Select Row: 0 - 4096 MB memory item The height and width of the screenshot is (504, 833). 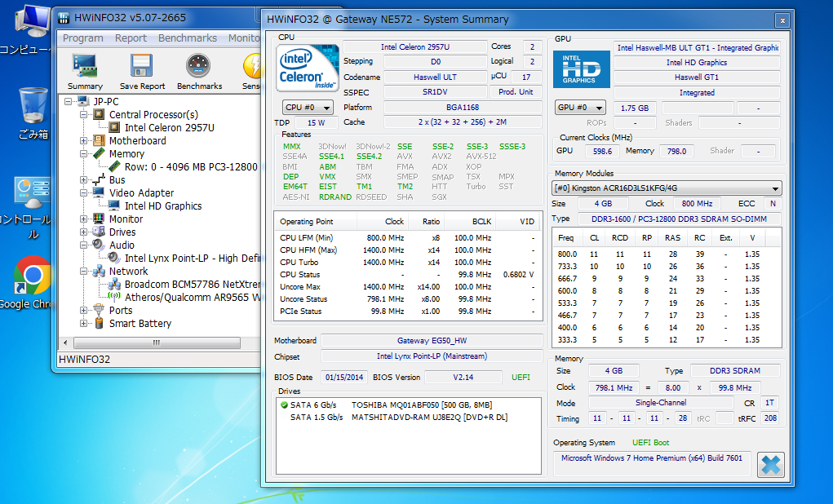point(191,166)
